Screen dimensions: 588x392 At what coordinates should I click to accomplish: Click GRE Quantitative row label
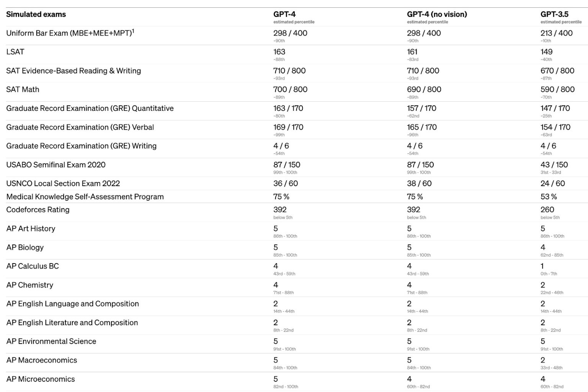(90, 108)
